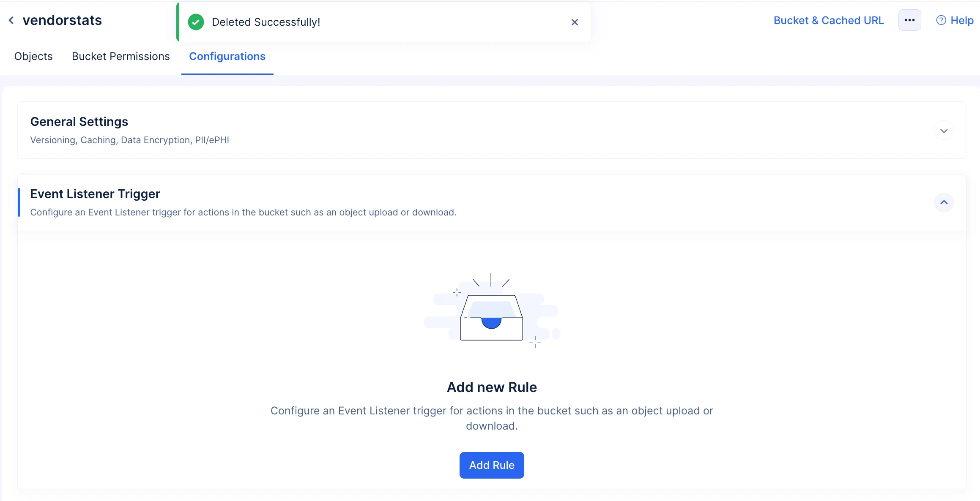Click the Add Rule button

click(492, 465)
